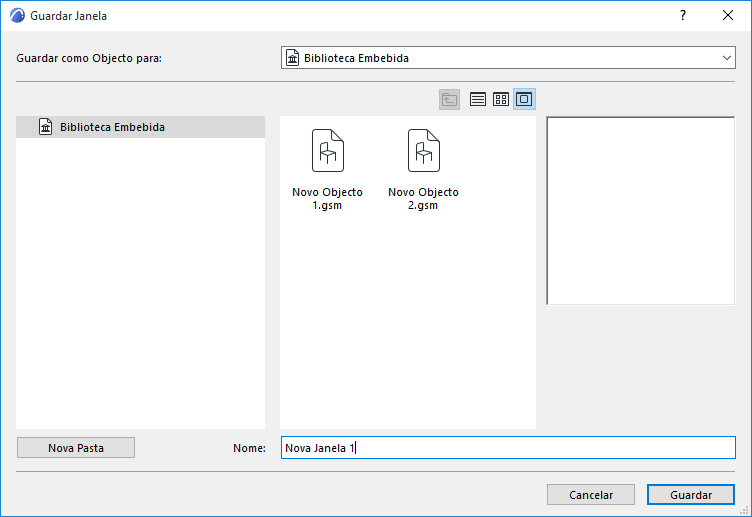Open the Biblioteca Embebida dropdown

coord(508,58)
